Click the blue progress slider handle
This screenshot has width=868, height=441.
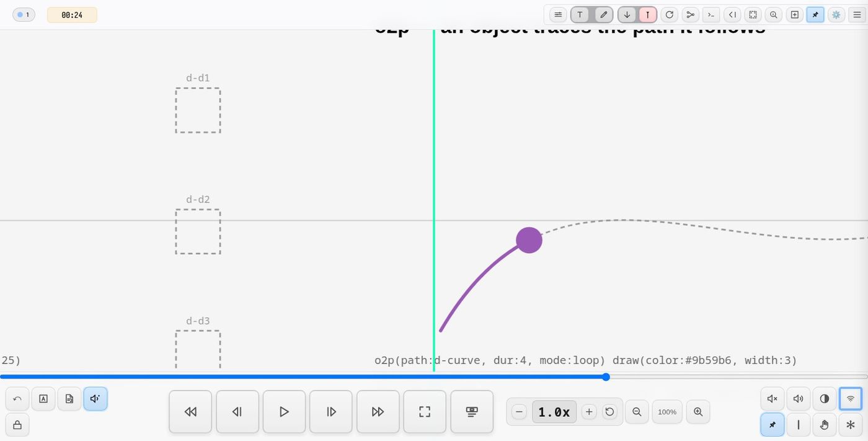click(606, 376)
